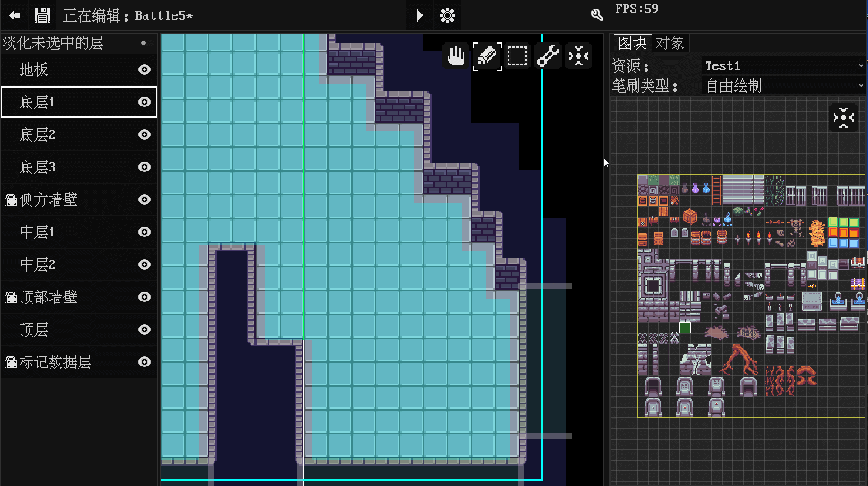Select the hand pan tool
Screen dimensions: 868x486
click(456, 56)
